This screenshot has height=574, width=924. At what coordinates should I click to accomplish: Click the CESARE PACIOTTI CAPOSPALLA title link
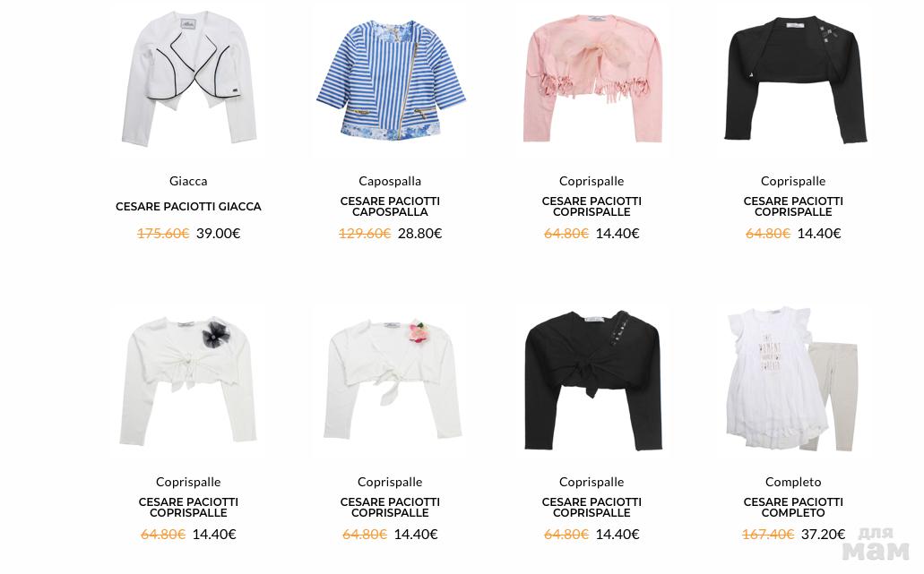(x=390, y=207)
